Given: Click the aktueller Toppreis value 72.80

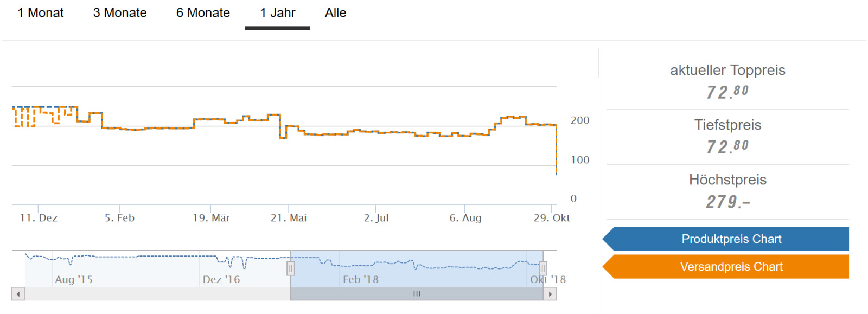Looking at the screenshot, I should point(727,92).
